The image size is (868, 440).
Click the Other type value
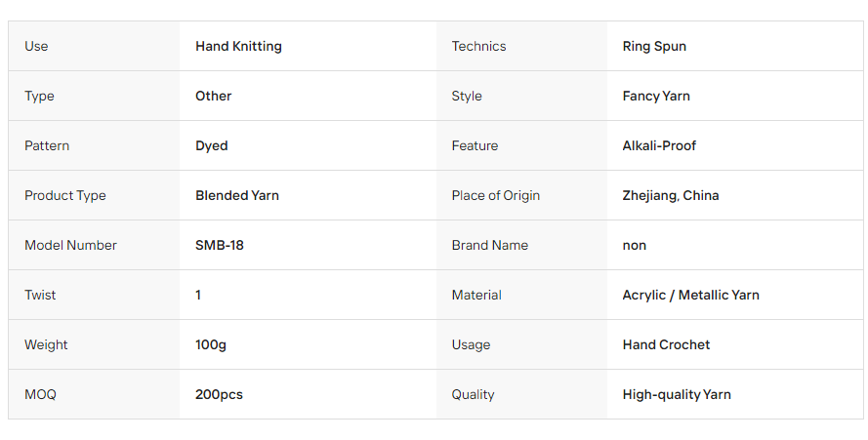[x=213, y=96]
